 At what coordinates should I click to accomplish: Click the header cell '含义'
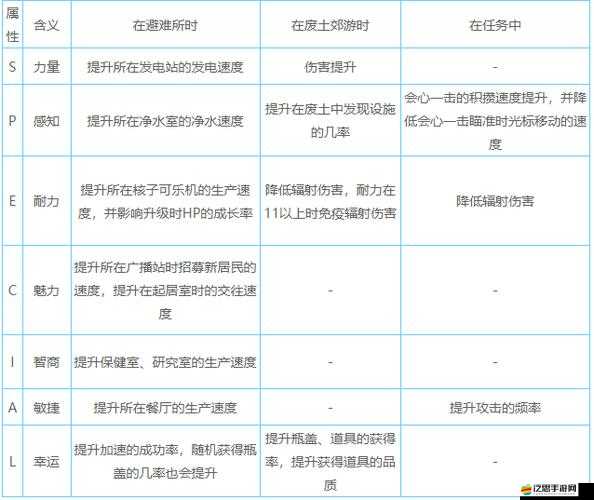click(47, 25)
